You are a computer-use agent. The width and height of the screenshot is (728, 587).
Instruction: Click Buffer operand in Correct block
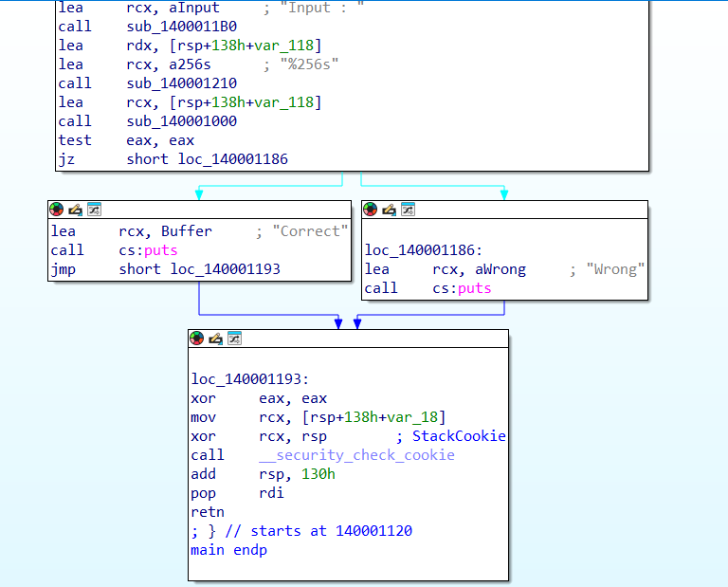click(186, 231)
